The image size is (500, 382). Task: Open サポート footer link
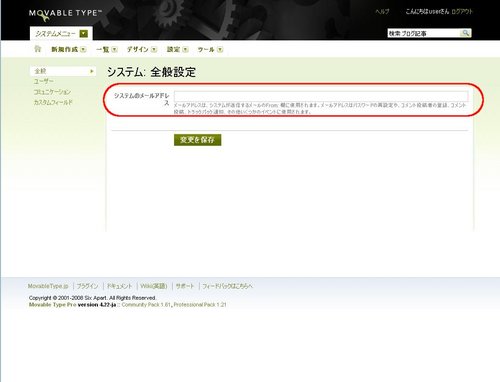(x=185, y=286)
